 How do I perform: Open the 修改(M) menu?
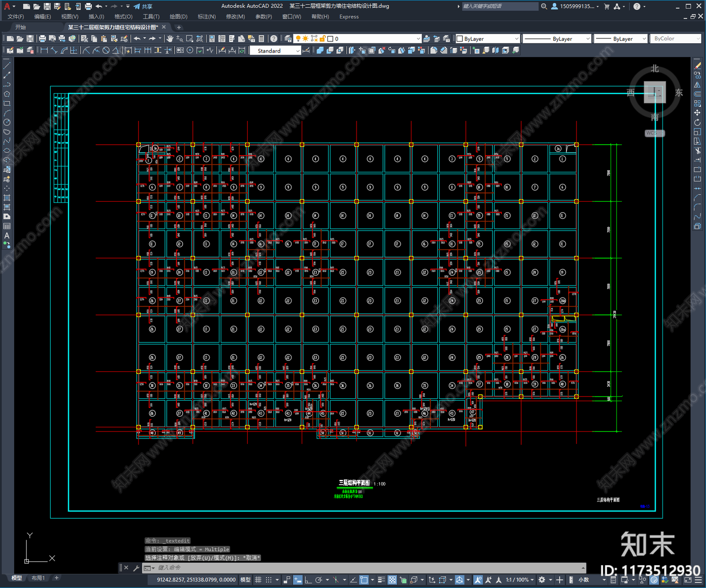235,17
